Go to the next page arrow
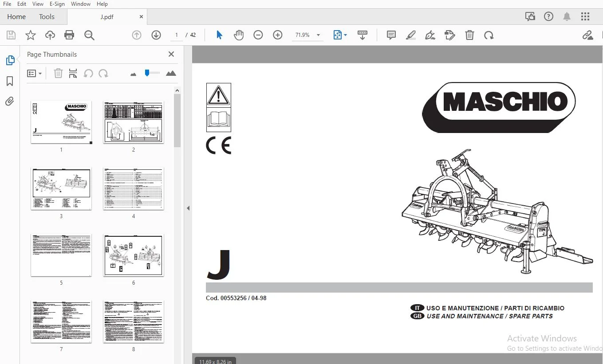The width and height of the screenshot is (603, 364). click(x=156, y=35)
